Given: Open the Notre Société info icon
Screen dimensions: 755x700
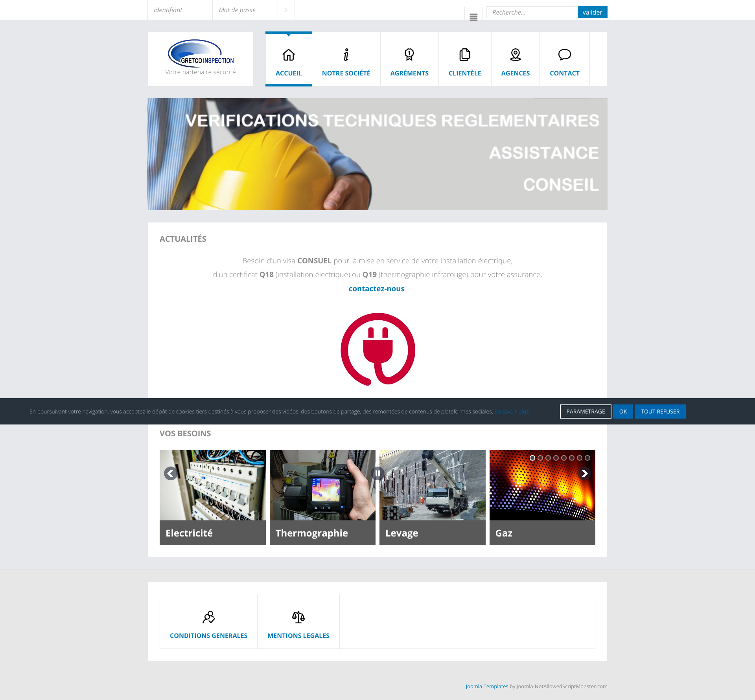Looking at the screenshot, I should tap(346, 55).
